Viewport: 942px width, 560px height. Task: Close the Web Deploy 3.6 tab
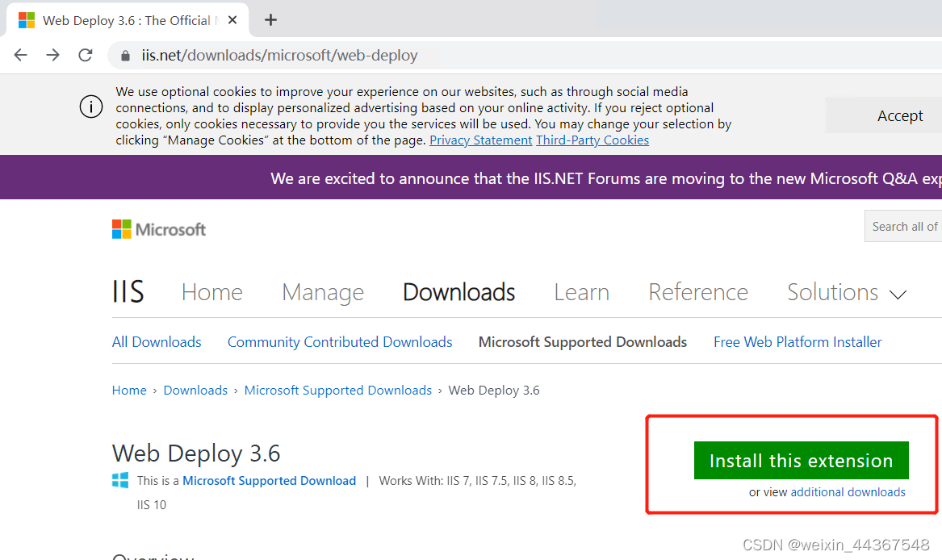(x=232, y=20)
